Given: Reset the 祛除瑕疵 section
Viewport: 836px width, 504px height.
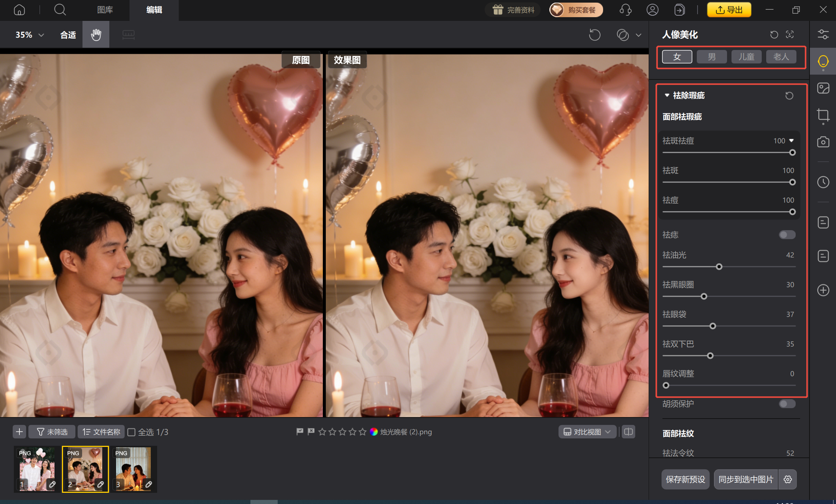Looking at the screenshot, I should 789,96.
